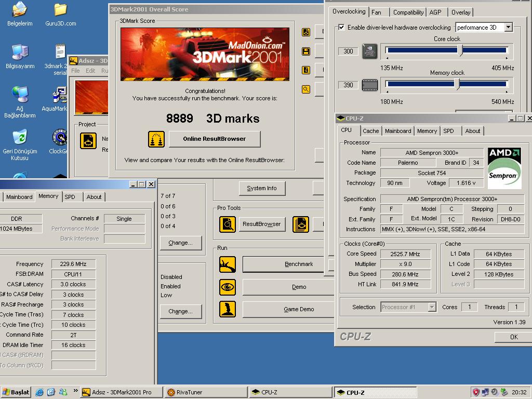532x399 pixels.
Task: Click the yellow document search icon in score window
Action: (305, 70)
